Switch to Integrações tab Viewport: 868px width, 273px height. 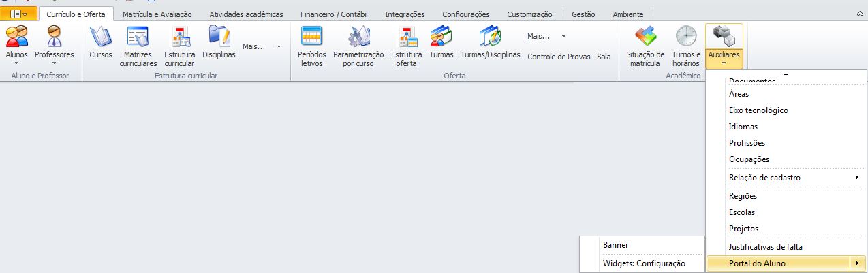click(405, 14)
